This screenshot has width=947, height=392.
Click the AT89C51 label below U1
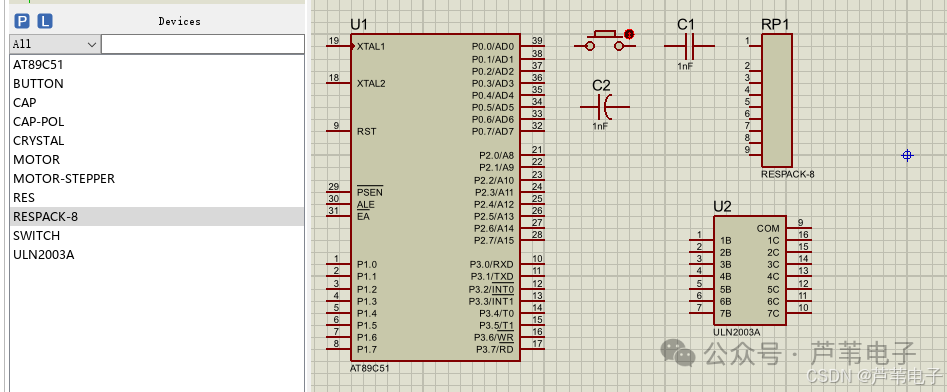(x=370, y=368)
